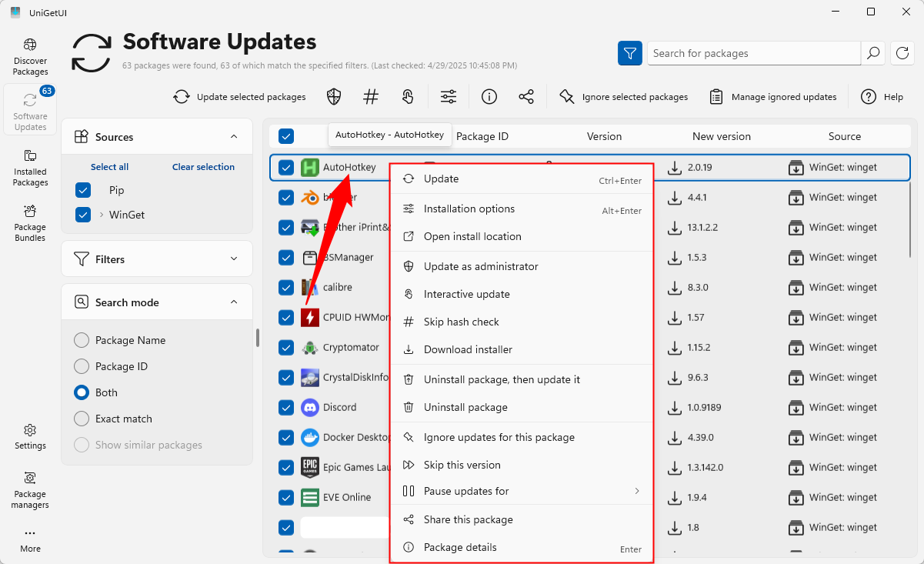Screen dimensions: 924x564
Task: Click the reload button next to search
Action: click(x=902, y=53)
